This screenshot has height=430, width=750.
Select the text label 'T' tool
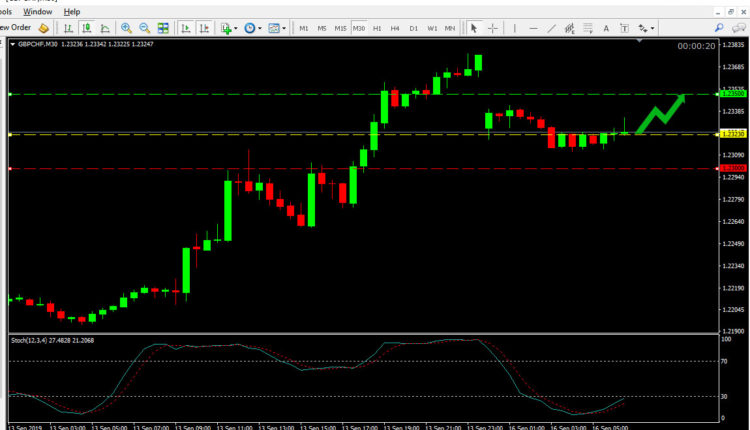[624, 28]
